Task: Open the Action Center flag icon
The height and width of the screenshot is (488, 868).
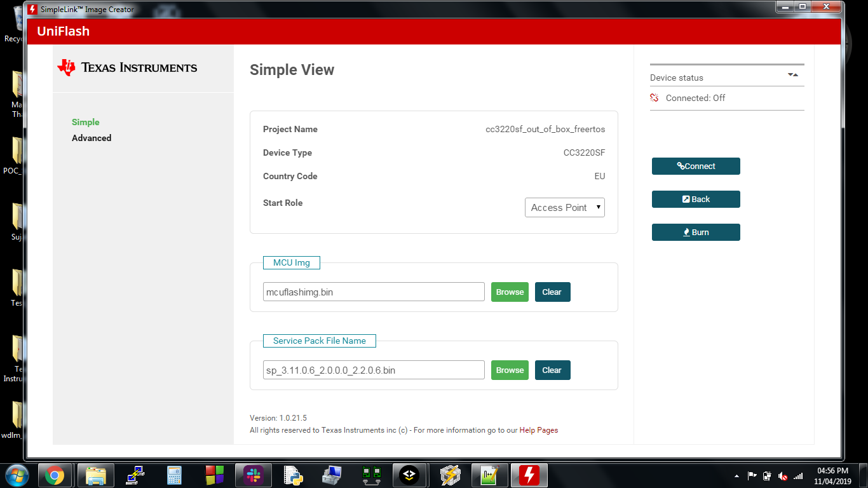Action: pos(752,476)
